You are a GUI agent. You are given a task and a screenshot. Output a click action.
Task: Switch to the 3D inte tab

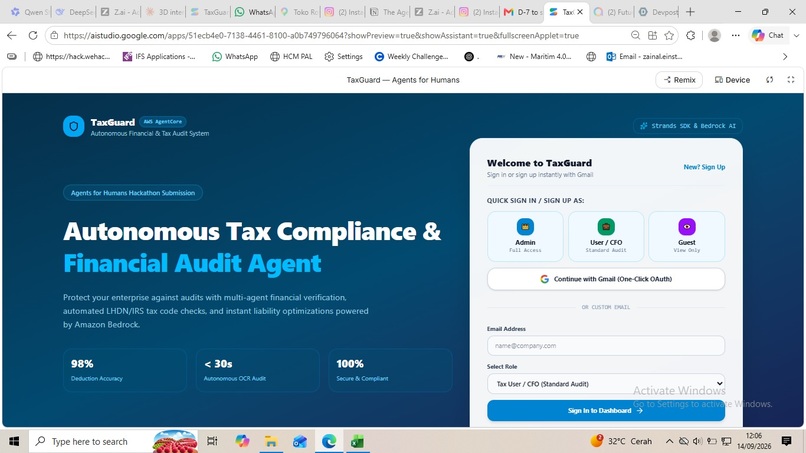click(162, 12)
